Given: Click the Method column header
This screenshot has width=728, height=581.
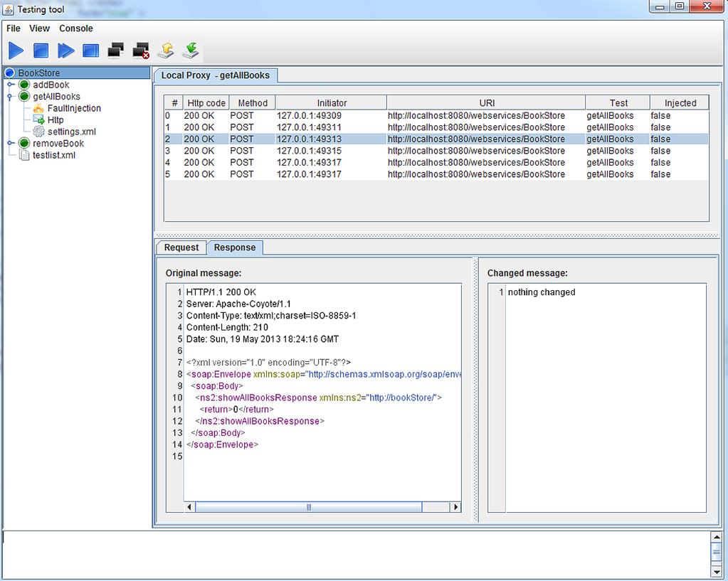Looking at the screenshot, I should 253,103.
